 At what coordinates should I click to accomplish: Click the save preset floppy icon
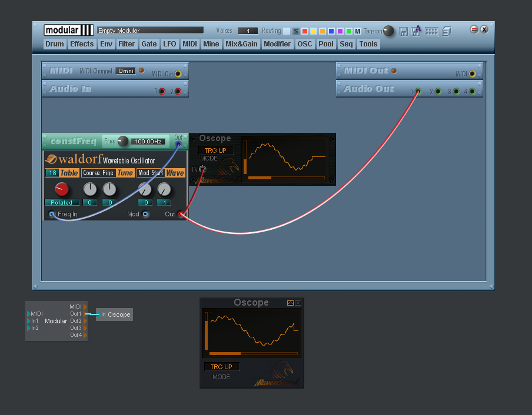403,32
